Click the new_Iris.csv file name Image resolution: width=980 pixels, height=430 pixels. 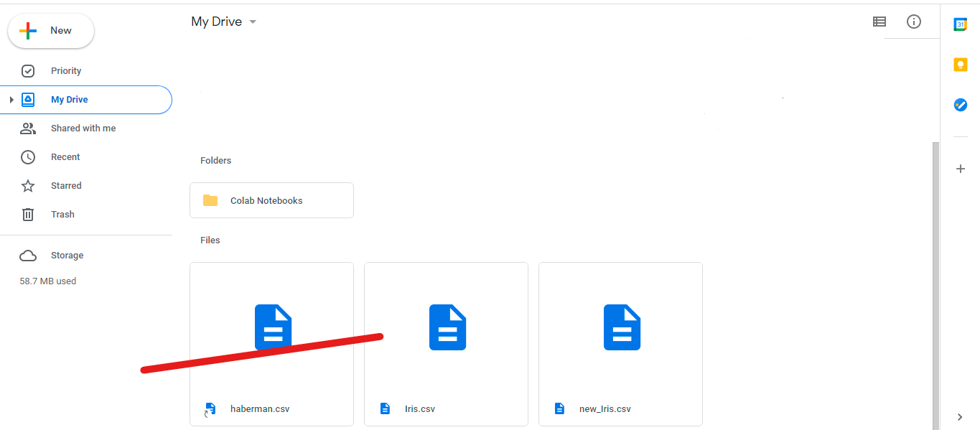coord(605,409)
